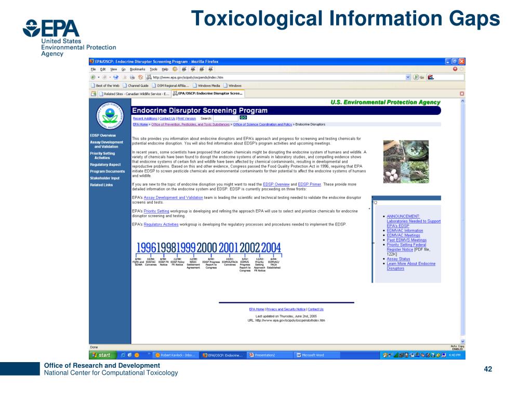Screen dimensions: 532x399
Task: Open EDSP Overview in left sidebar
Action: point(103,136)
